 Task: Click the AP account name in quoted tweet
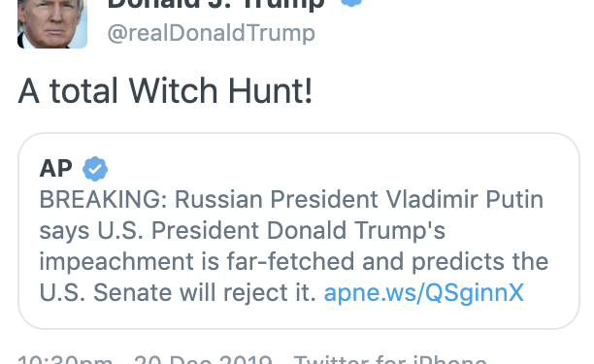tap(55, 169)
